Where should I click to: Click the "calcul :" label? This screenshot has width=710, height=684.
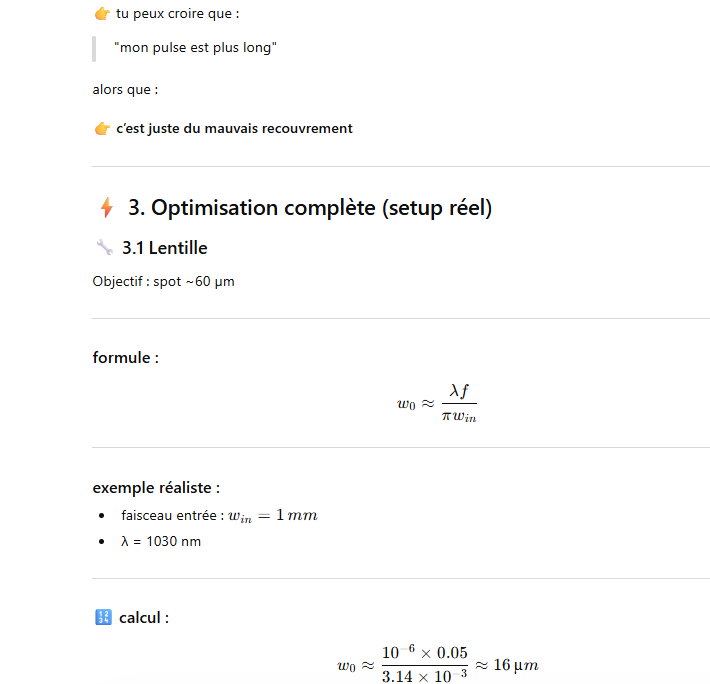click(144, 618)
